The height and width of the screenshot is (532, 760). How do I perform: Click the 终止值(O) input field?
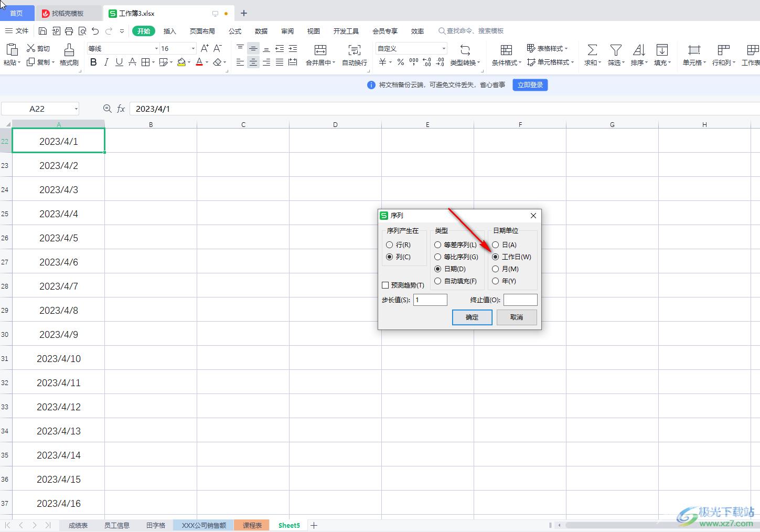[520, 300]
